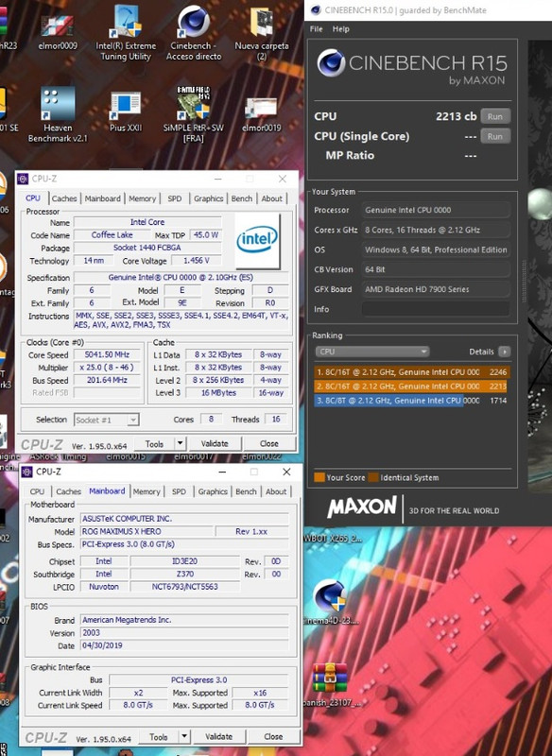Click the Cinebench R15 sphere logo
Image resolution: width=552 pixels, height=756 pixels.
click(x=331, y=62)
